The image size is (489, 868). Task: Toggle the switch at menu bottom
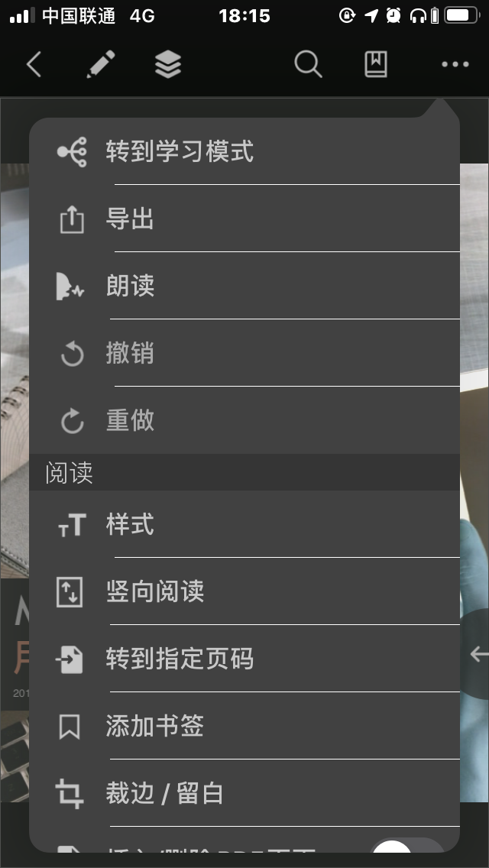click(x=407, y=846)
